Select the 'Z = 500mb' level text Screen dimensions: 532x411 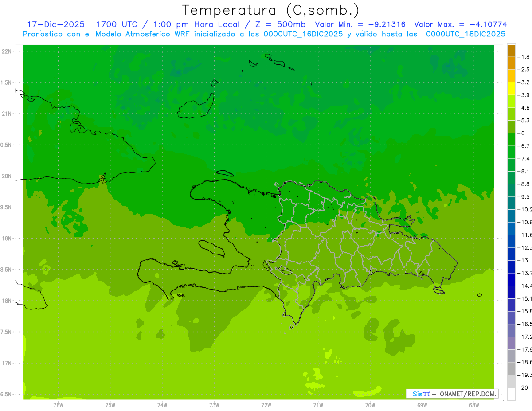tap(280, 24)
